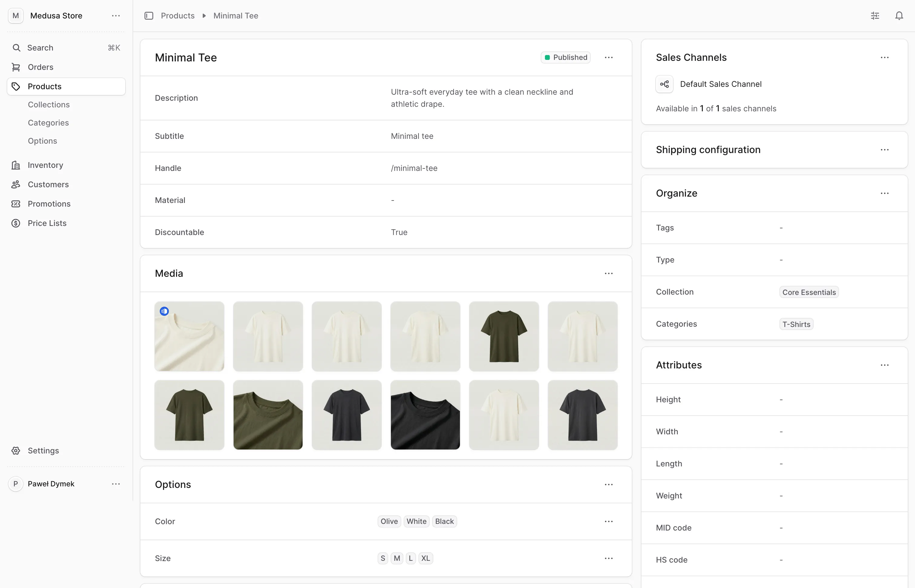This screenshot has height=588, width=915.
Task: Open Settings in sidebar
Action: 66,451
